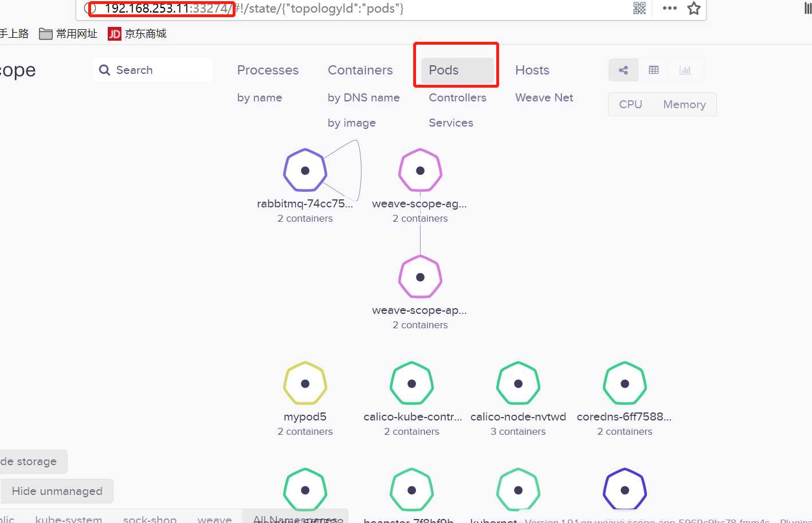Click the calico-node-nvtwd label

[x=518, y=416]
